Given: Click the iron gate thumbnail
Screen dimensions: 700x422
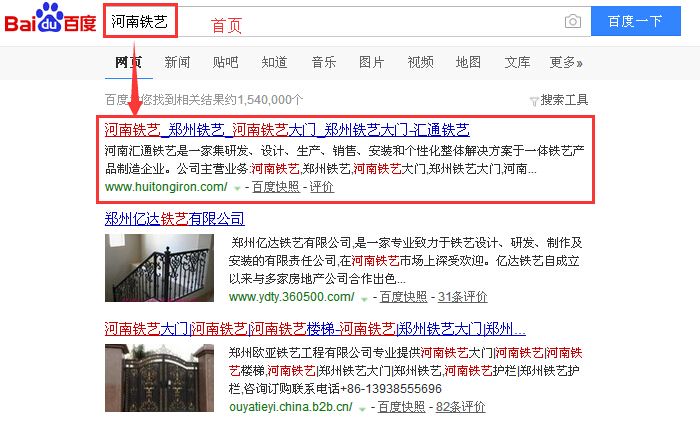Looking at the screenshot, I should 159,378.
